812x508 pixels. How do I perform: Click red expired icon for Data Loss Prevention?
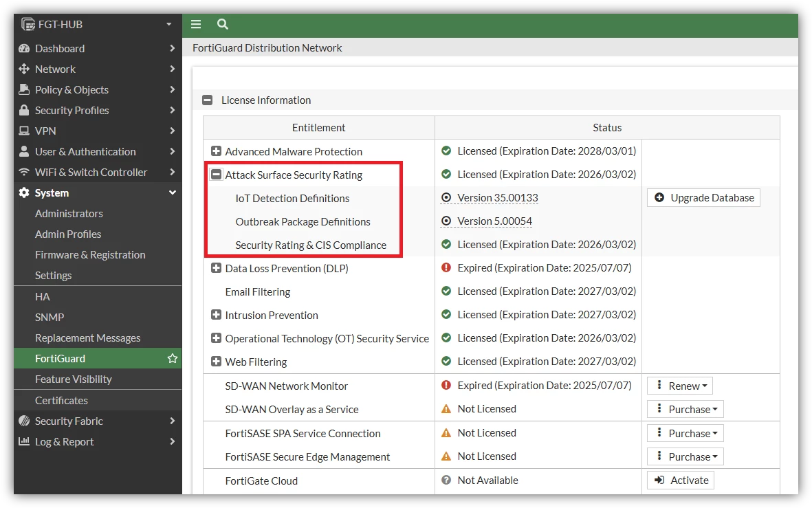[x=446, y=267]
